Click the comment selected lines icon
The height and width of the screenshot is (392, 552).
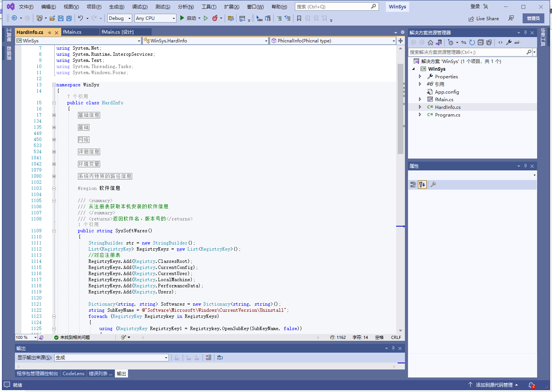click(x=279, y=18)
